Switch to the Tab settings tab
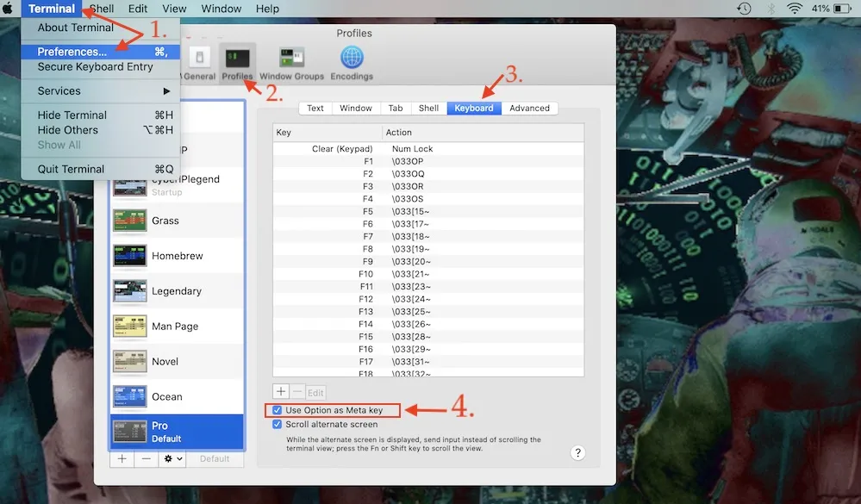 [x=396, y=109]
